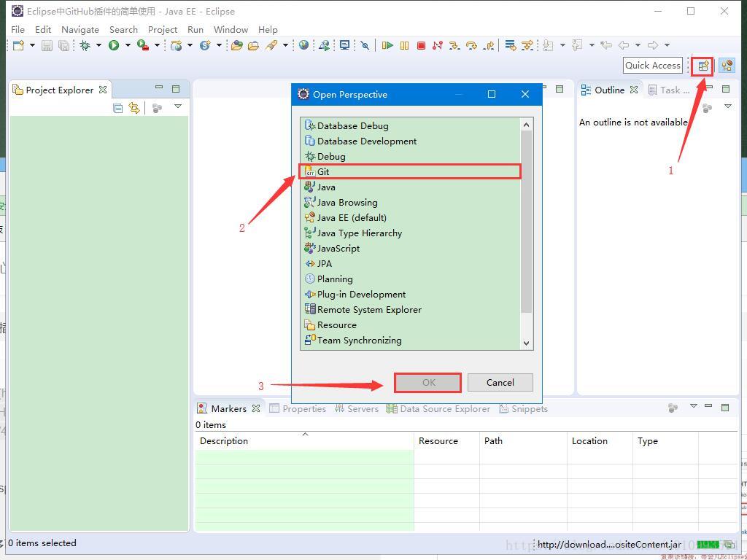The image size is (747, 560).
Task: Click the Search flashlight icon
Action: pos(271,45)
